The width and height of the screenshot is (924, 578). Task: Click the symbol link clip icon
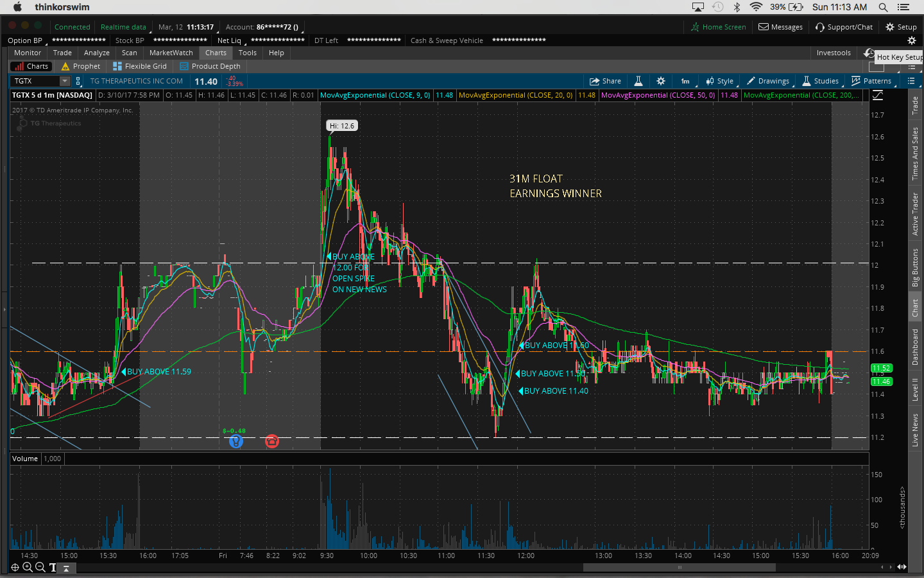[x=78, y=81]
